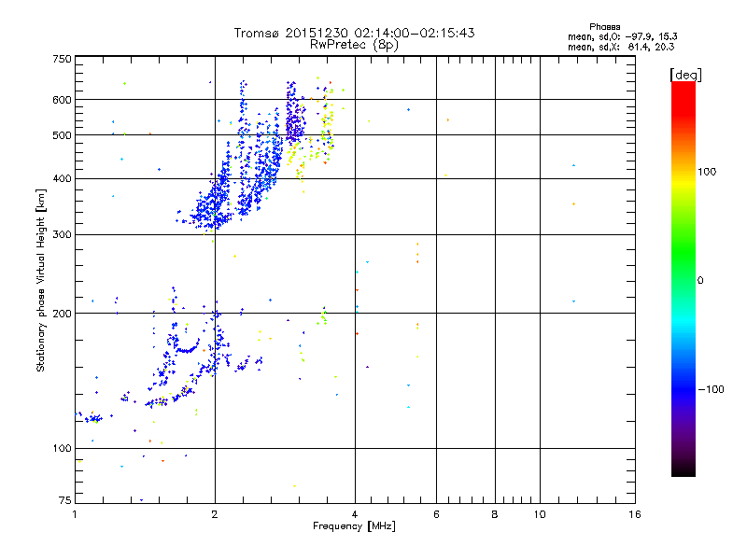Select the 'mean, sd,O: -97.9, 15.3' line
The width and height of the screenshot is (747, 560).
coord(622,36)
